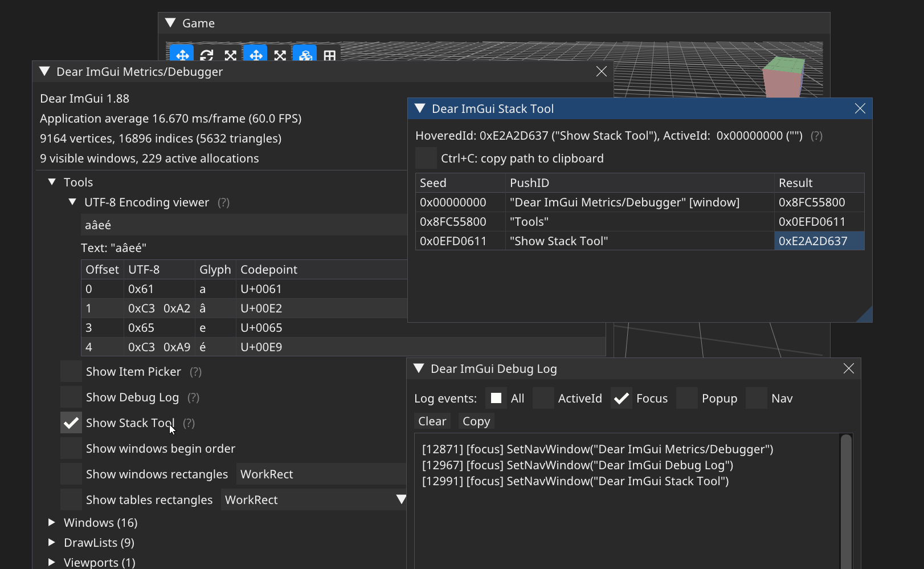Collapse the Dear ImGui Debug Log window
The height and width of the screenshot is (569, 924).
click(x=419, y=369)
